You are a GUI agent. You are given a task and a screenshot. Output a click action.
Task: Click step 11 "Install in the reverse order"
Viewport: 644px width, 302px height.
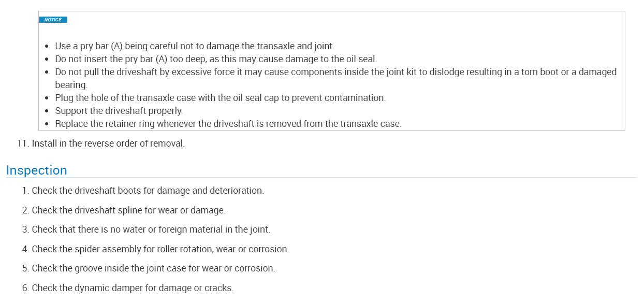pyautogui.click(x=108, y=143)
